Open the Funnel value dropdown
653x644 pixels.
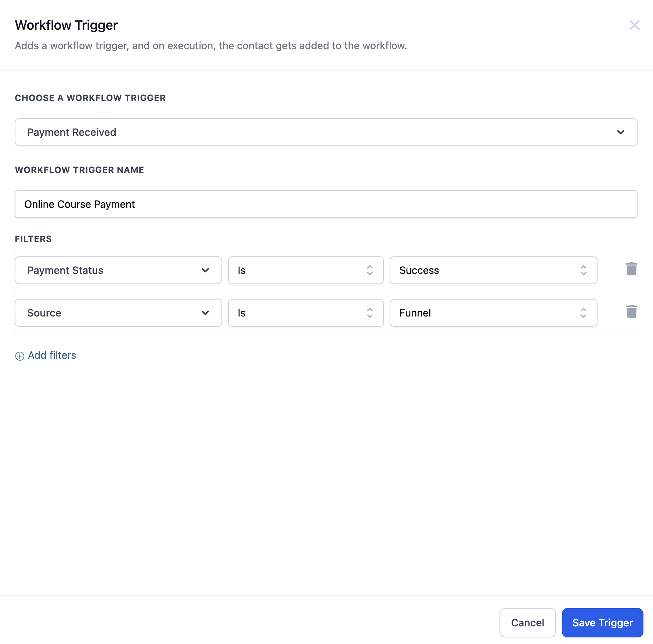point(494,313)
